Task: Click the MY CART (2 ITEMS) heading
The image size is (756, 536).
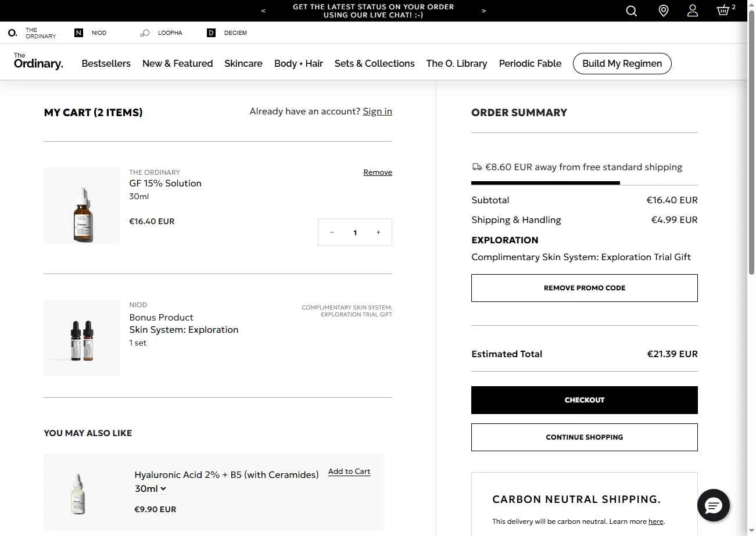Action: click(x=93, y=113)
